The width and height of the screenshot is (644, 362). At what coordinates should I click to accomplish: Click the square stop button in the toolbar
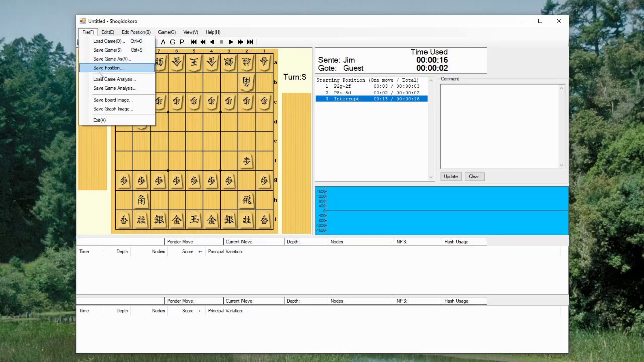pyautogui.click(x=221, y=42)
